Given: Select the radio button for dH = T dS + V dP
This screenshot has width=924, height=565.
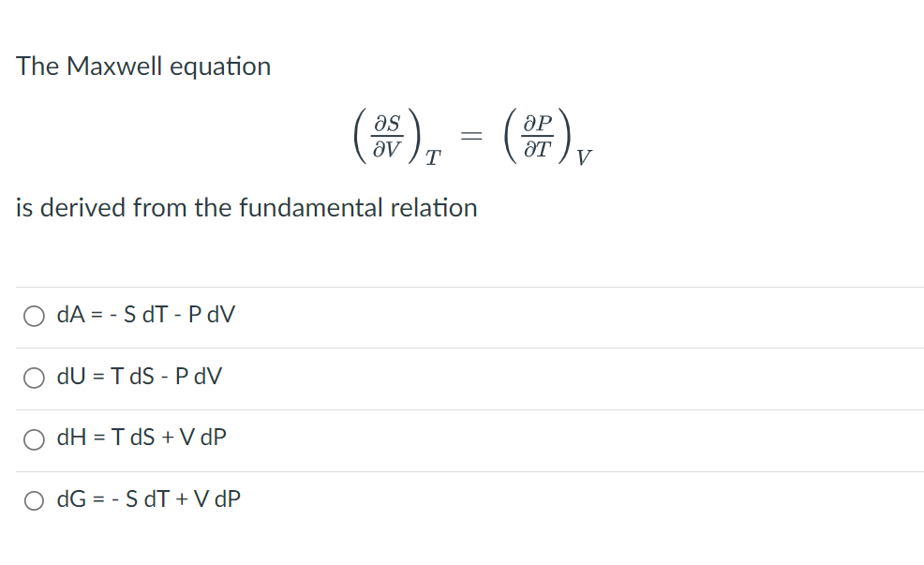Looking at the screenshot, I should click(34, 439).
